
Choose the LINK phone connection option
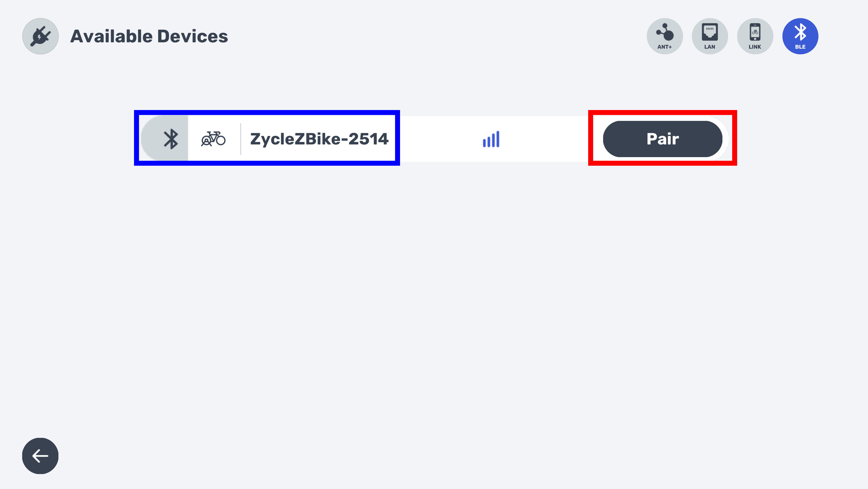tap(755, 36)
